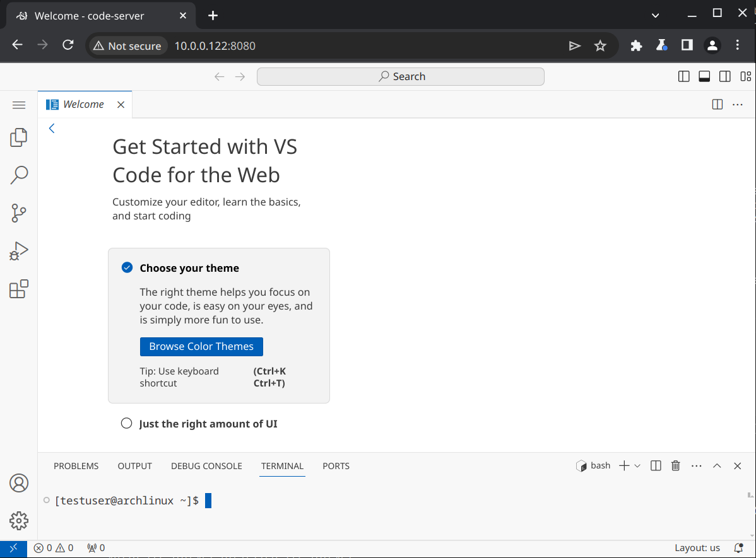Toggle the primary side bar layout icon
The width and height of the screenshot is (756, 558).
683,76
